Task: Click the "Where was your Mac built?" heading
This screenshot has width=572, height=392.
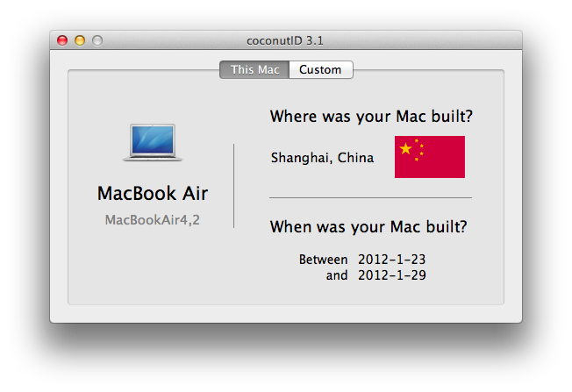Action: click(x=371, y=117)
